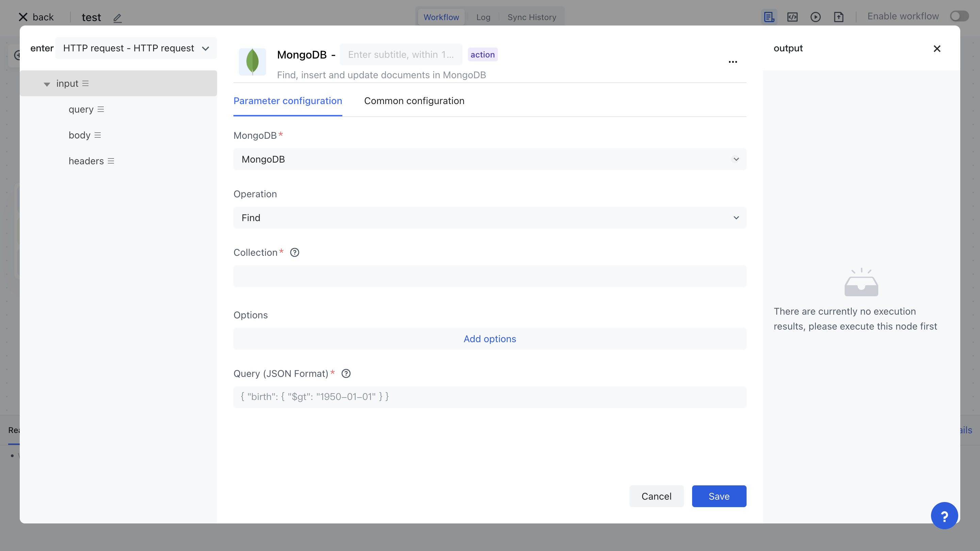The width and height of the screenshot is (980, 551).
Task: Click the Collection help question icon
Action: pos(294,252)
